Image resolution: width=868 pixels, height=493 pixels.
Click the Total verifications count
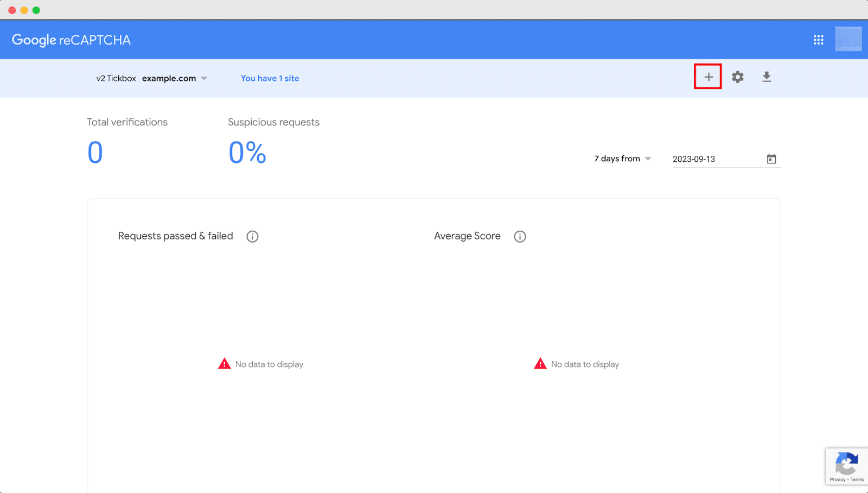pos(95,153)
